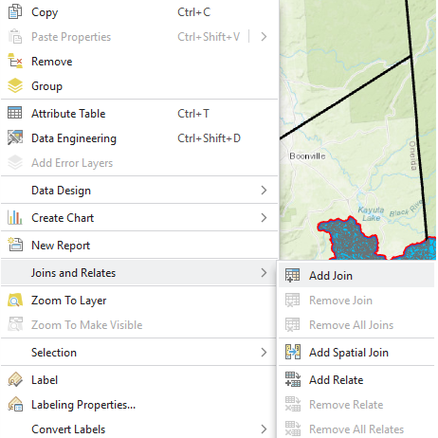Image resolution: width=438 pixels, height=438 pixels.
Task: Expand the Data Design submenu arrow
Action: tap(264, 190)
